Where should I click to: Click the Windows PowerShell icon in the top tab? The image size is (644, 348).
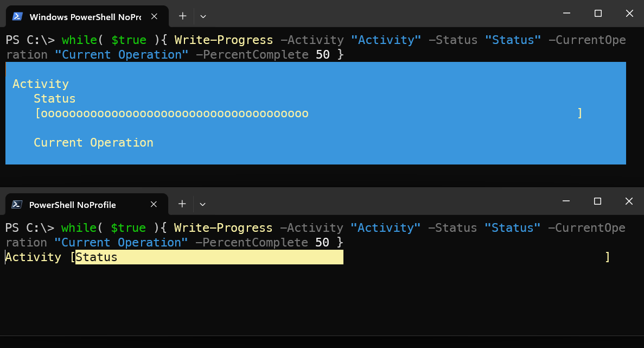pyautogui.click(x=17, y=16)
